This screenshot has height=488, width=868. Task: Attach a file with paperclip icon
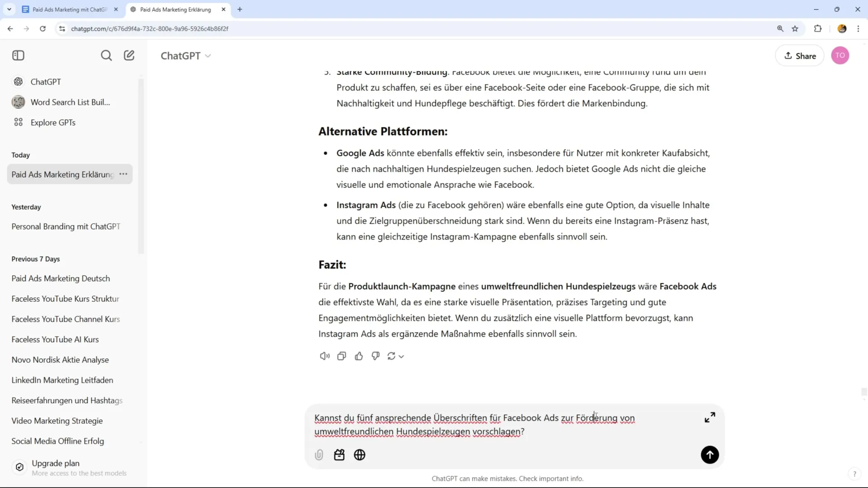(319, 455)
